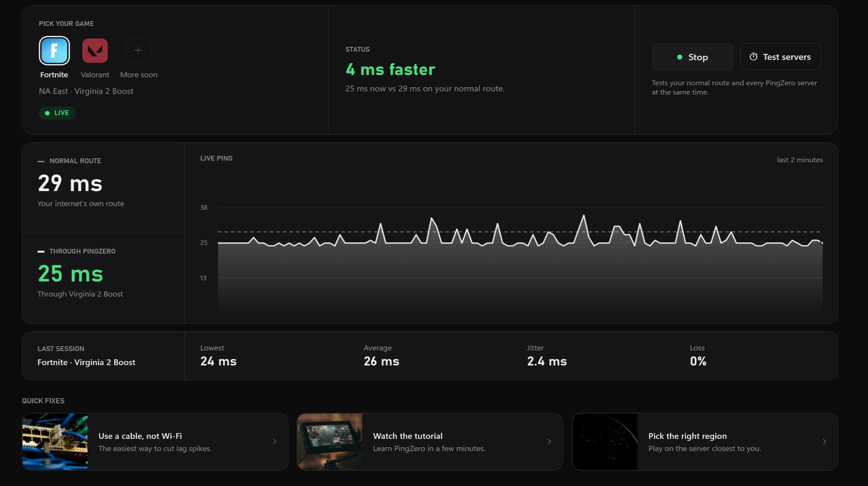Click the last 2 minutes label
Viewport: 868px width, 486px height.
[800, 160]
